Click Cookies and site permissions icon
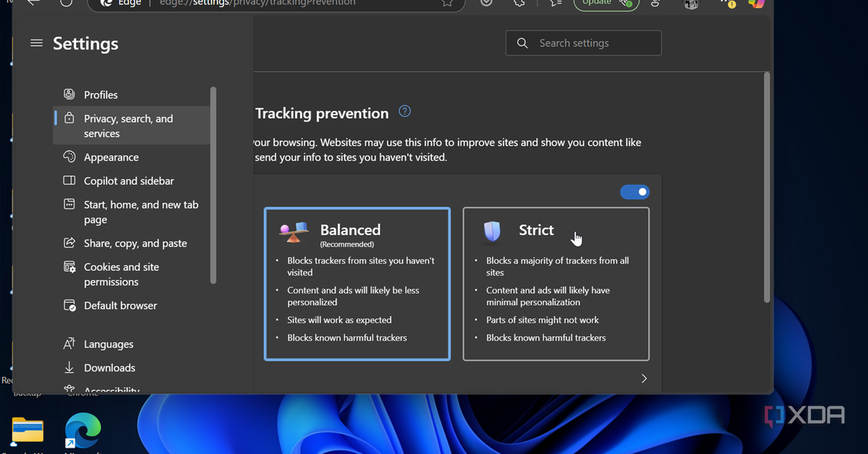The image size is (868, 454). pos(69,267)
